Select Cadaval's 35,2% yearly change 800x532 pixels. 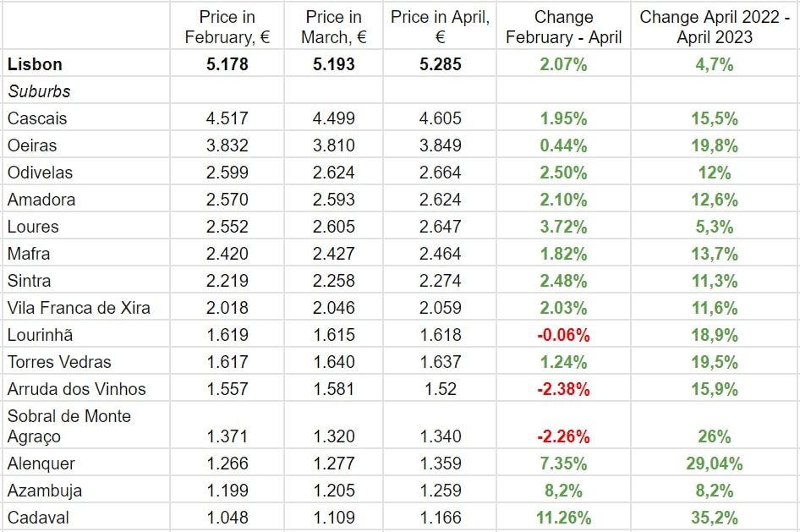[714, 518]
